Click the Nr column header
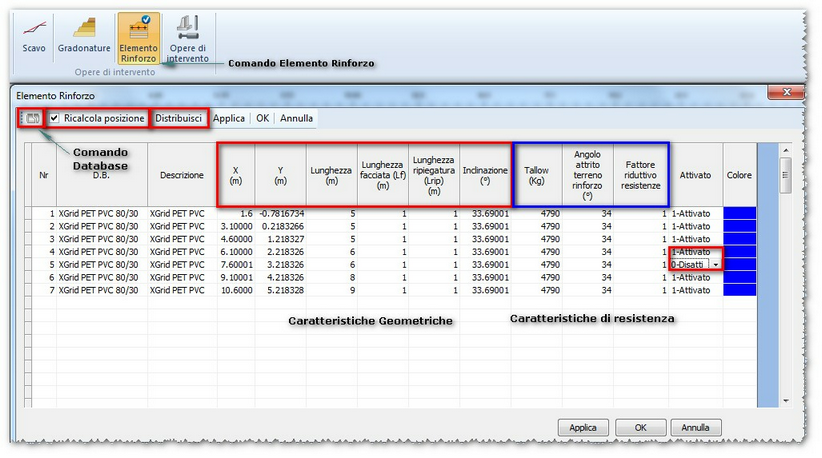Image resolution: width=822 pixels, height=458 pixels. 44,175
